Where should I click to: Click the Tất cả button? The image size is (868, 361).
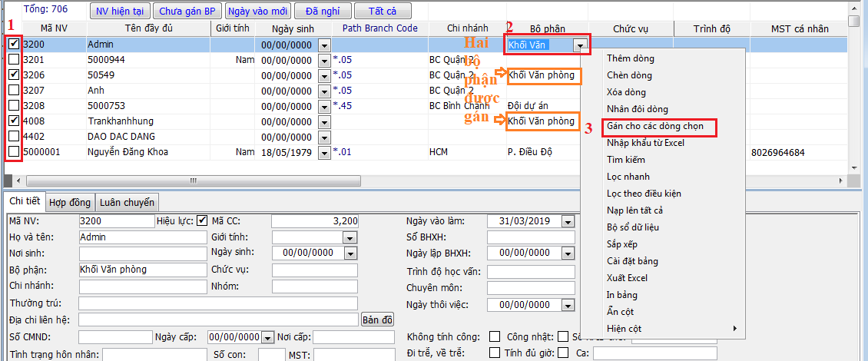[x=383, y=11]
